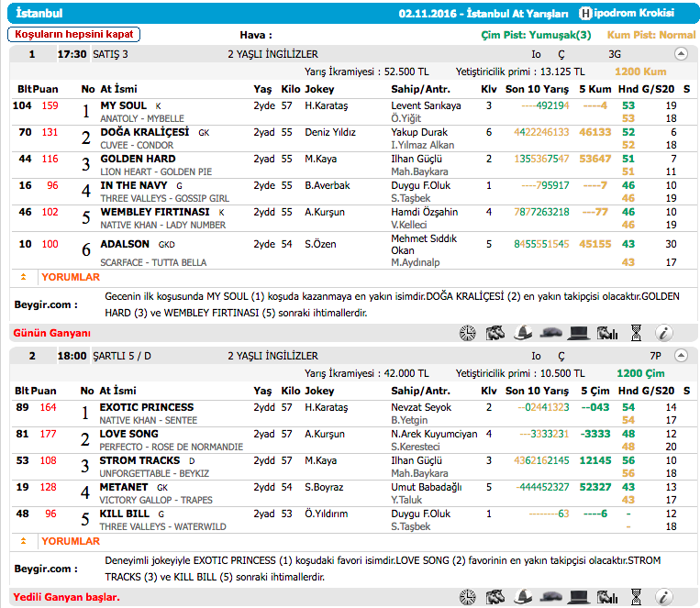The image size is (700, 608).
Task: Open horse MY SOUL's details
Action: pos(123,106)
